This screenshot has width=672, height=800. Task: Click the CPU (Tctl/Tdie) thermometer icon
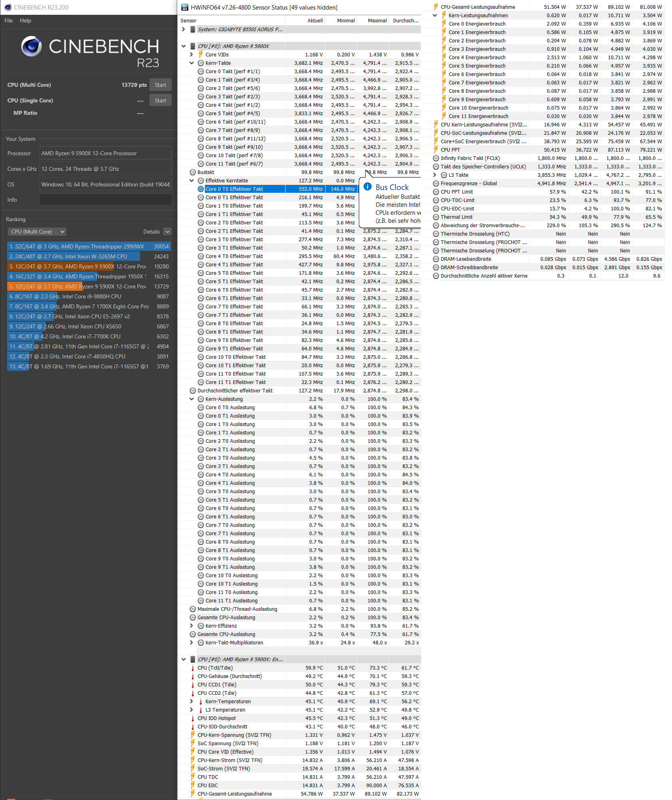(x=193, y=668)
